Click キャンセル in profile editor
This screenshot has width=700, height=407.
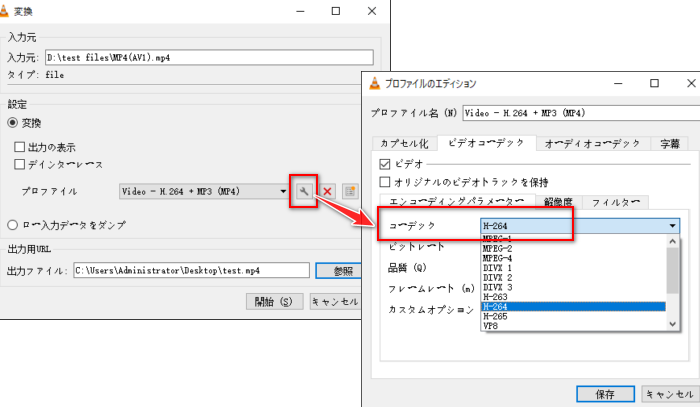(x=670, y=394)
